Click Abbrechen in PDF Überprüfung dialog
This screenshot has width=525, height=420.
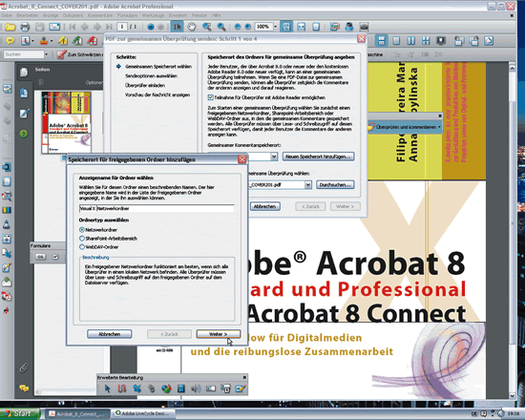pos(264,206)
